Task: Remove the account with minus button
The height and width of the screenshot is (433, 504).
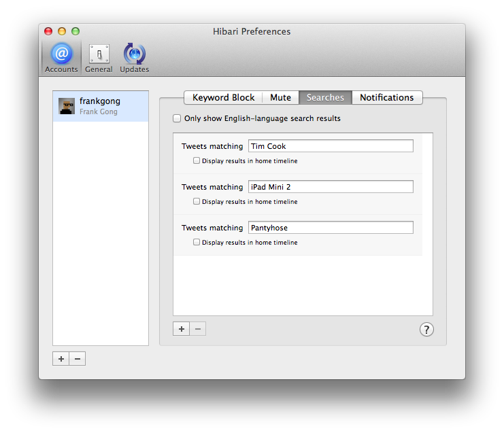Action: pos(78,359)
